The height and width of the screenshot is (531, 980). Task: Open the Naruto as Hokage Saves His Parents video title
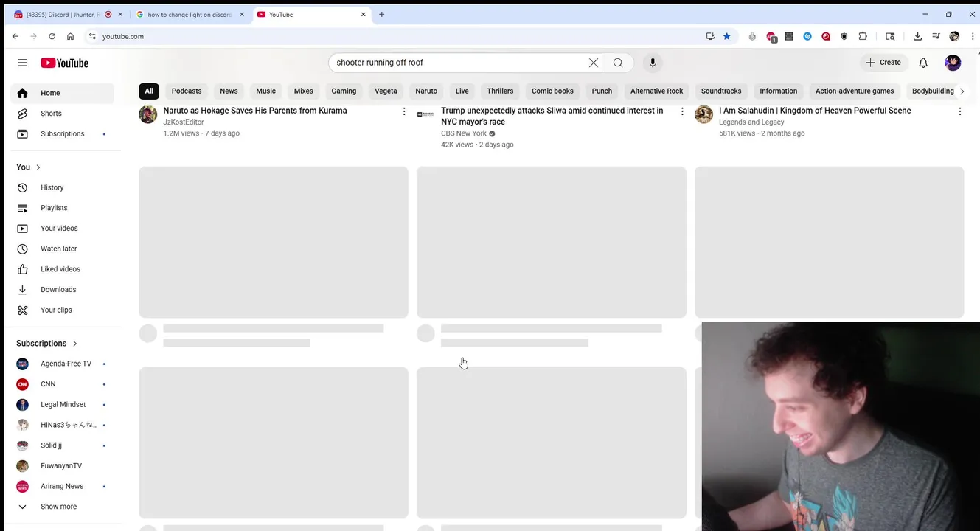click(x=255, y=111)
